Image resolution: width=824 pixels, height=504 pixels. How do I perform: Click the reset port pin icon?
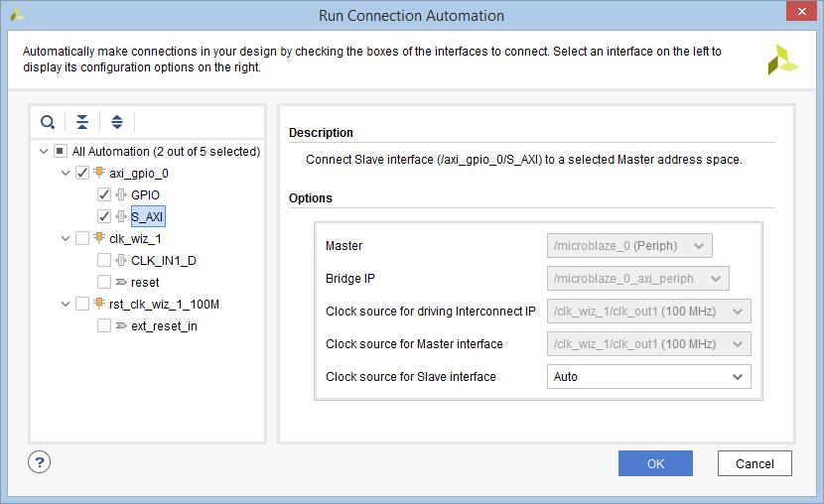(x=121, y=282)
